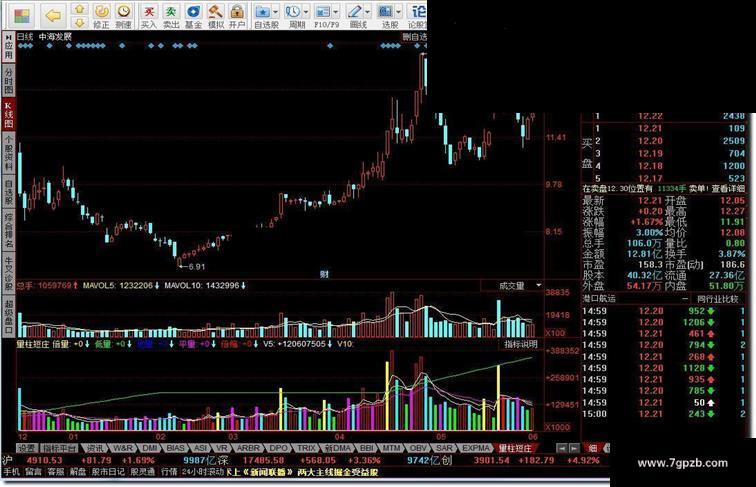Collapse the 港口航运 sector panel
The width and height of the screenshot is (756, 487).
(x=685, y=299)
